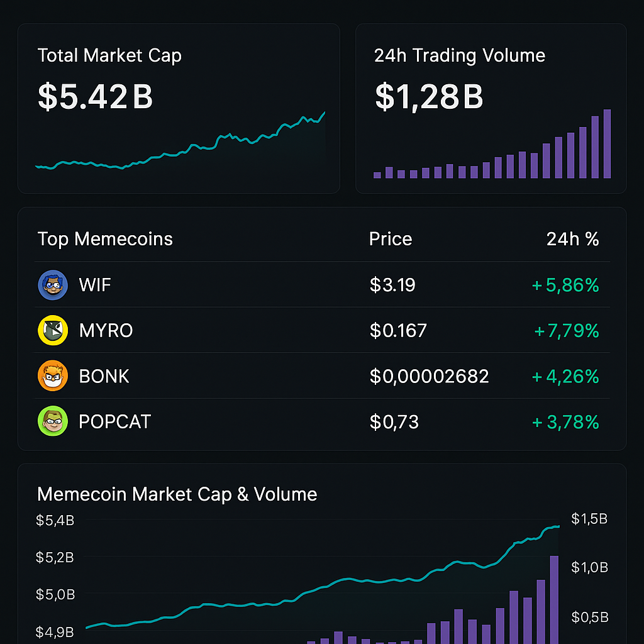Select the $1,28B trading volume value

[428, 96]
